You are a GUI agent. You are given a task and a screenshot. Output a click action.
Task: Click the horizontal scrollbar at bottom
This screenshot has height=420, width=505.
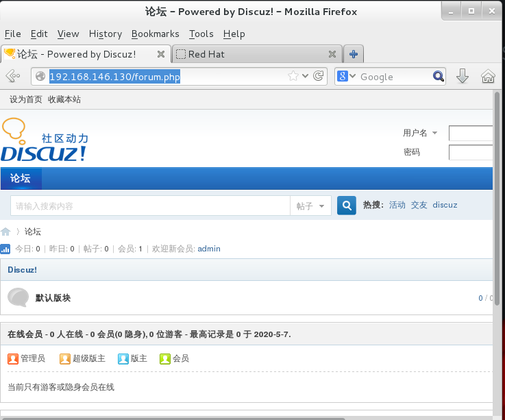(x=173, y=419)
